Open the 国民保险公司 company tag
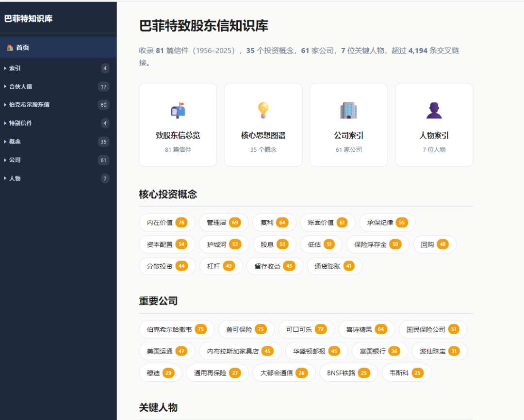 [x=433, y=329]
